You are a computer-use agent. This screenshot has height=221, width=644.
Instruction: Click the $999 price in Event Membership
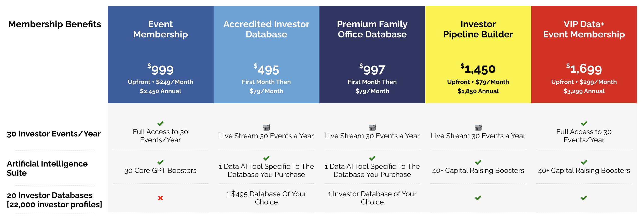[x=160, y=69]
